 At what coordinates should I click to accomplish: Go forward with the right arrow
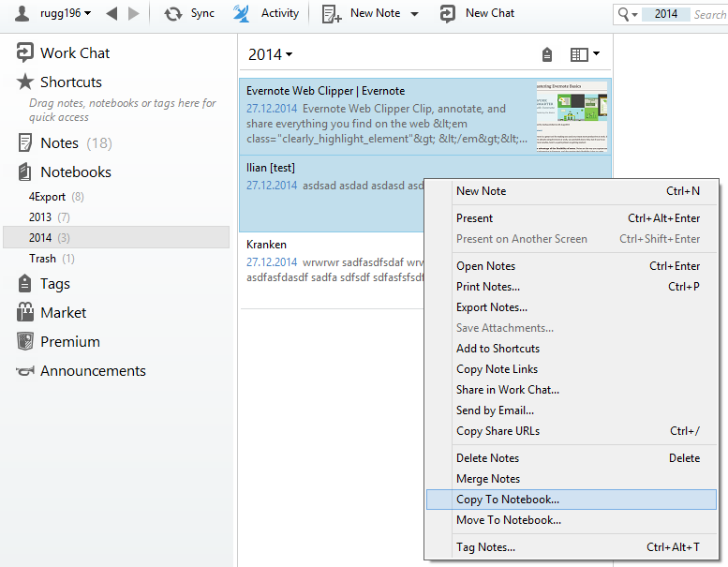(x=133, y=13)
